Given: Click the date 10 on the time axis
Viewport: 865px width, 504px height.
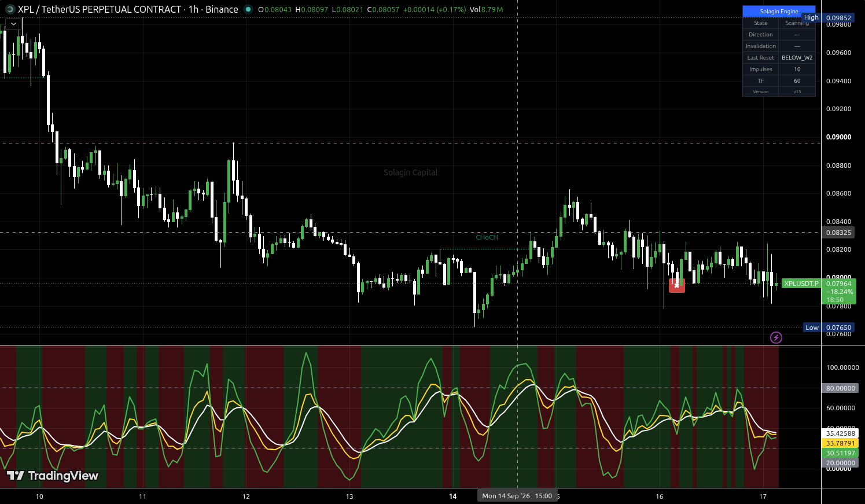Looking at the screenshot, I should click(39, 496).
